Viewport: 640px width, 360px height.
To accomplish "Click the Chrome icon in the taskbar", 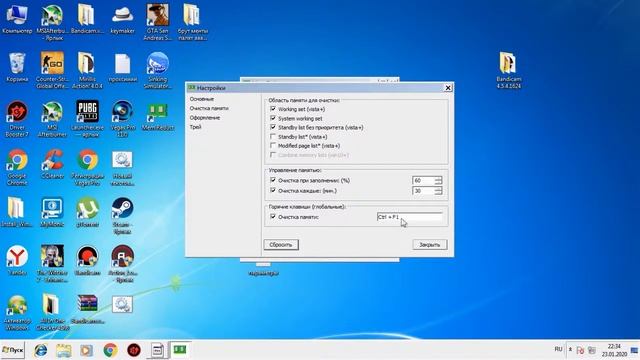I will [110, 350].
